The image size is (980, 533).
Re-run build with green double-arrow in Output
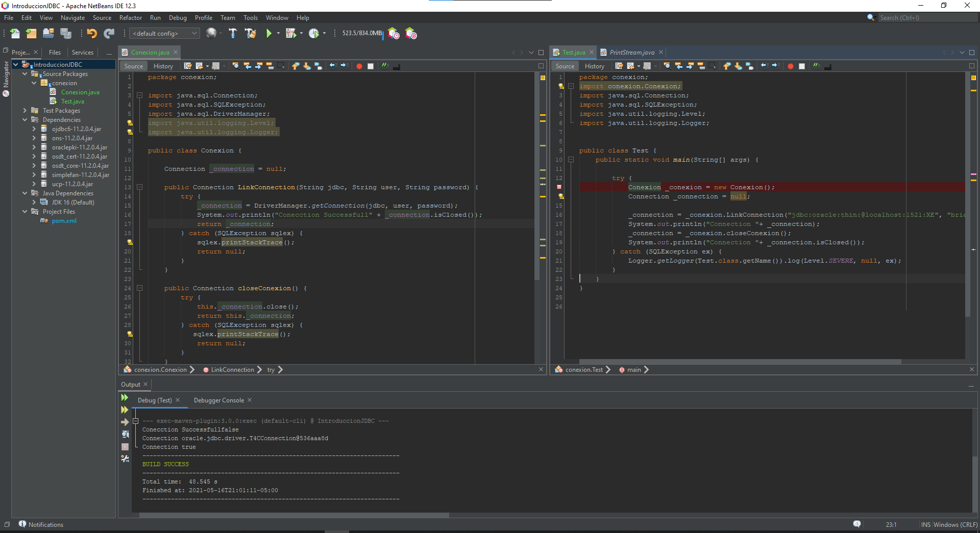coord(125,398)
